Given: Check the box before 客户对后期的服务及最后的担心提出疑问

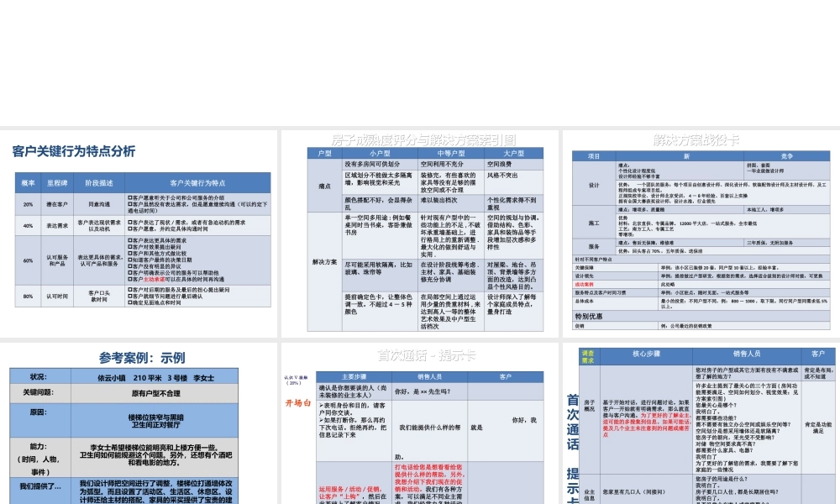Looking at the screenshot, I should click(x=129, y=289).
